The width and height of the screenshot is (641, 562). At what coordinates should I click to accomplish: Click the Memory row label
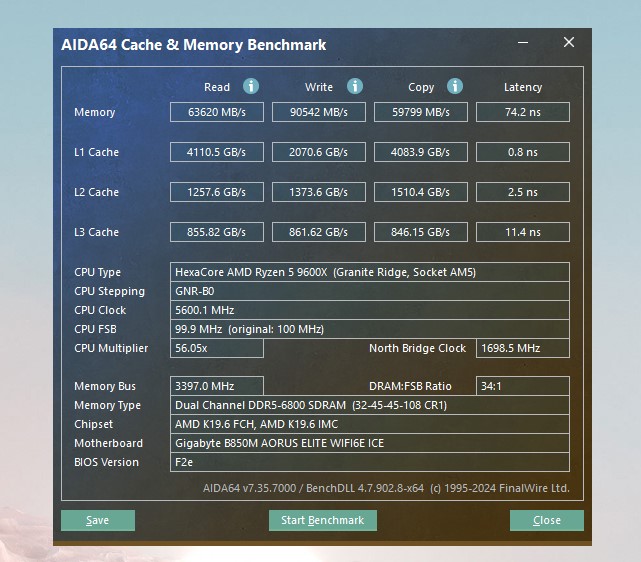pos(94,112)
